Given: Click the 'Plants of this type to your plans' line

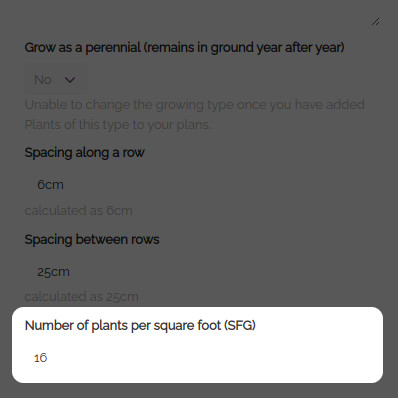Looking at the screenshot, I should [x=118, y=125].
